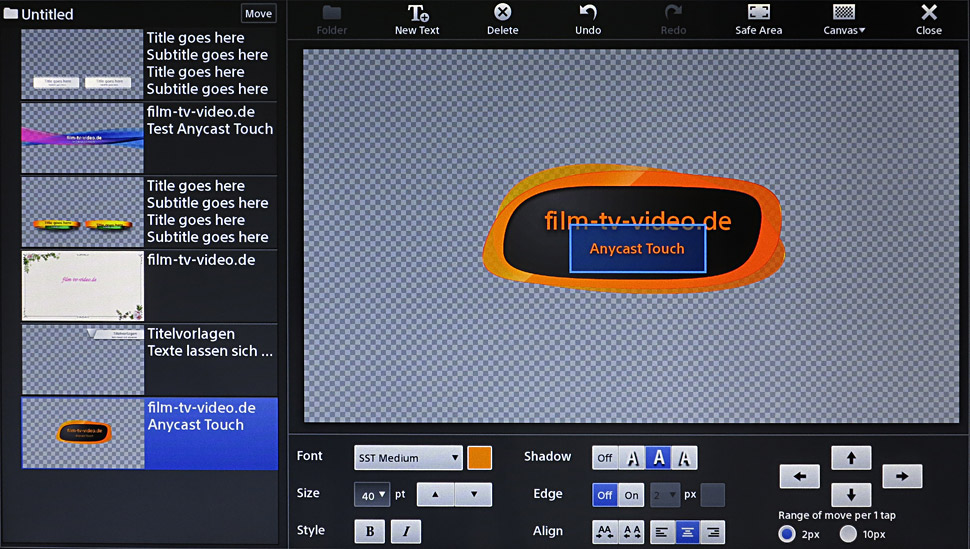Click the New Text tool icon

click(x=417, y=19)
